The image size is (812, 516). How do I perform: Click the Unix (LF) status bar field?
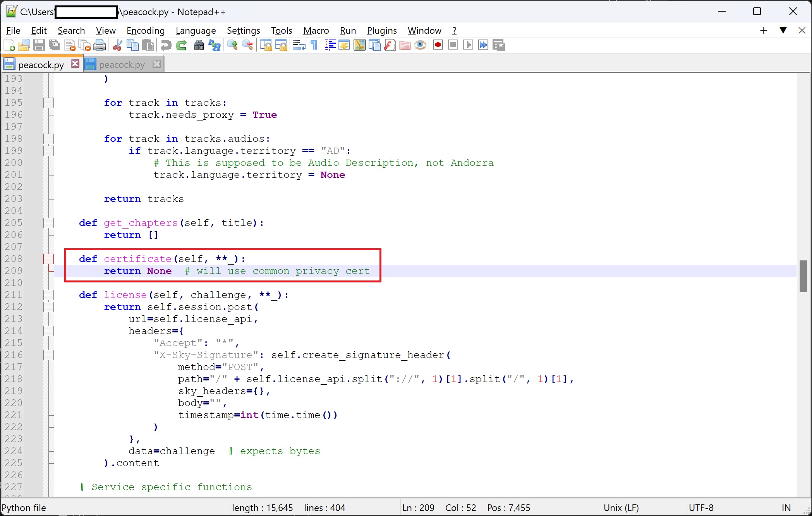coord(621,507)
